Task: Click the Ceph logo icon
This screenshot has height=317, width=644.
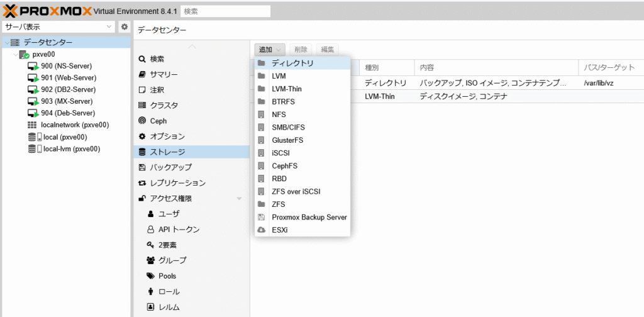Action: click(142, 121)
